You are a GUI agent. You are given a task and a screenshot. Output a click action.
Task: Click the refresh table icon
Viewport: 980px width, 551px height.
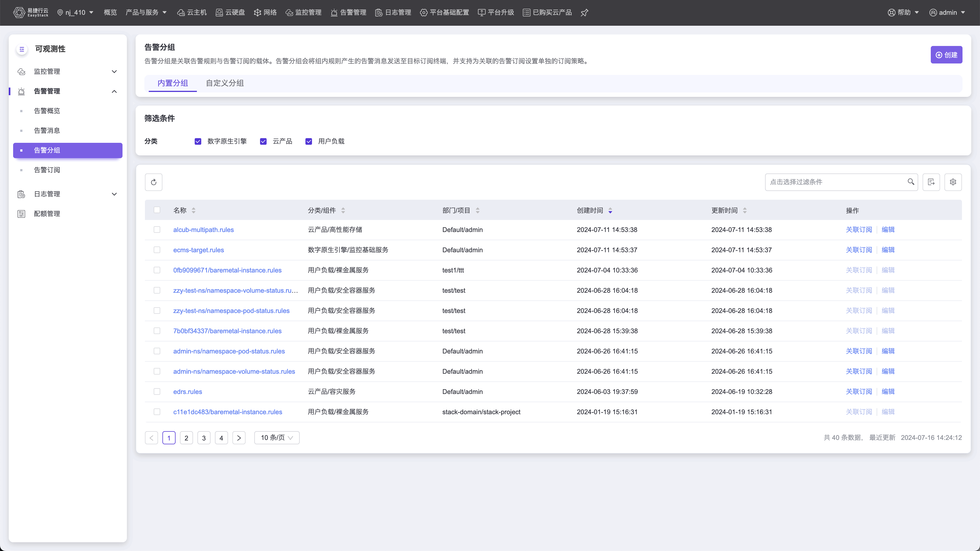[x=153, y=182]
